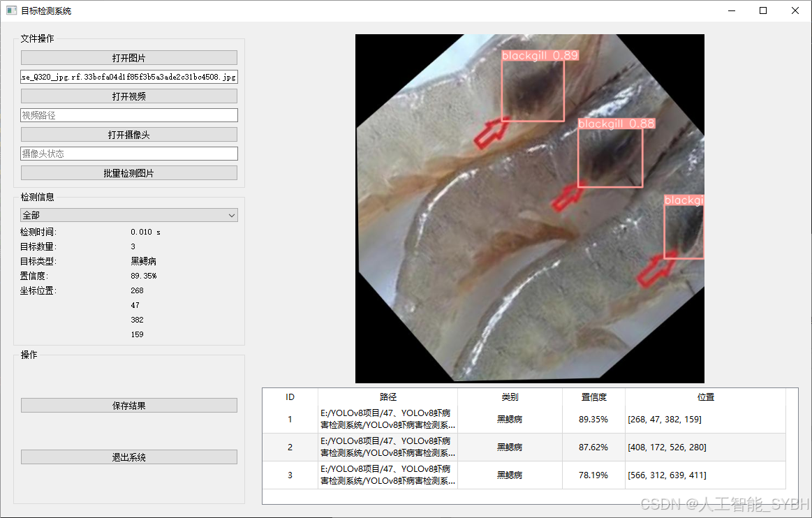Start 批量检测图片 batch detection
Image resolution: width=812 pixels, height=518 pixels.
pos(129,173)
